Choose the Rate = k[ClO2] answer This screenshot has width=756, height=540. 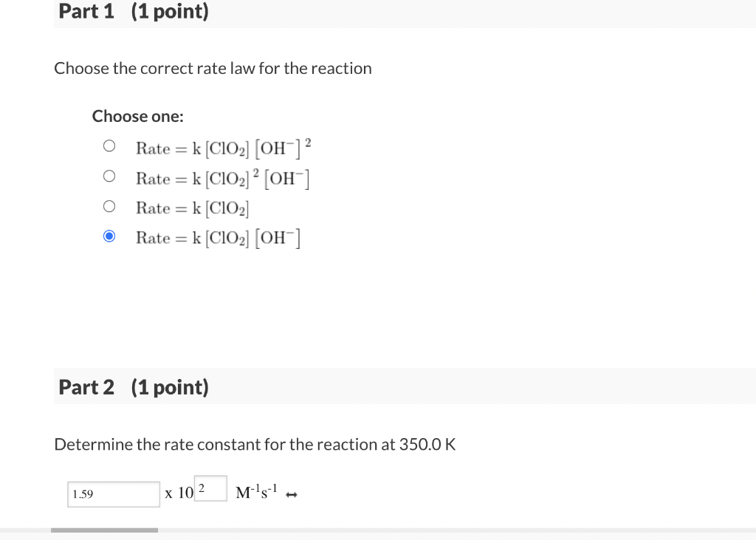(109, 205)
